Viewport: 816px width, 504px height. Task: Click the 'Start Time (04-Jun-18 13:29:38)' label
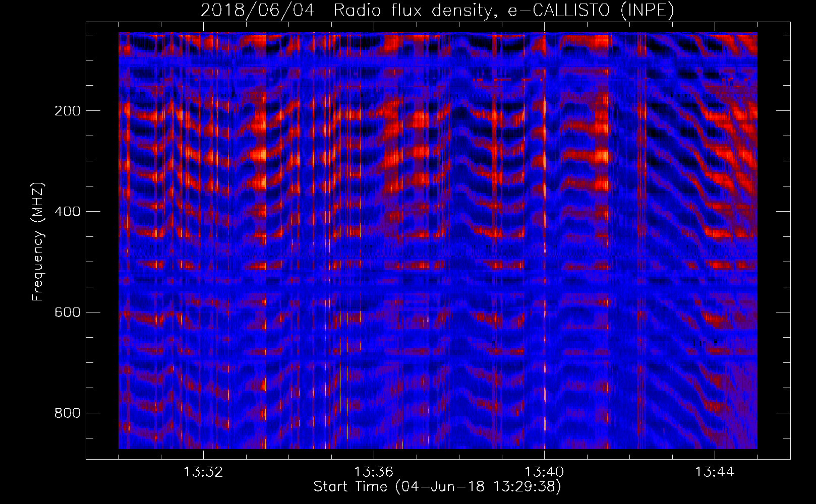(437, 487)
